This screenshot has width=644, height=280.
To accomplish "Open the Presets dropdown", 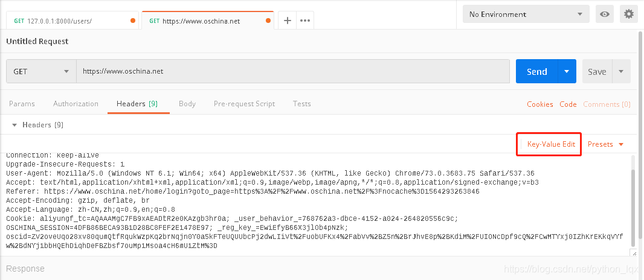I will pyautogui.click(x=605, y=144).
